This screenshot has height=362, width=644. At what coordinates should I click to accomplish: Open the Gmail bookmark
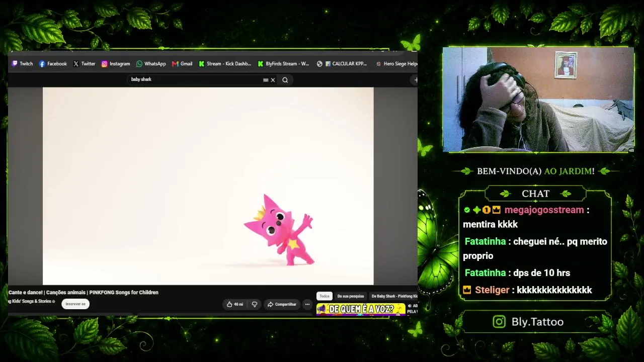point(182,64)
